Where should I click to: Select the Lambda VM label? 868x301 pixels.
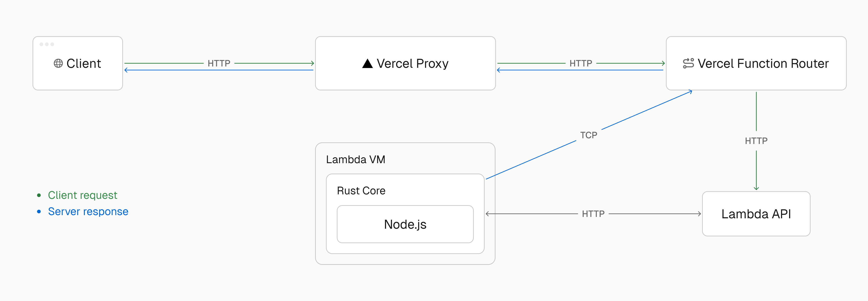[x=356, y=159]
